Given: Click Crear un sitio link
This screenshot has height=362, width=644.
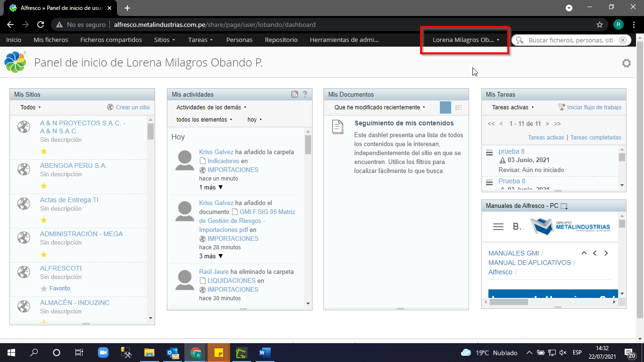Looking at the screenshot, I should click(x=133, y=107).
